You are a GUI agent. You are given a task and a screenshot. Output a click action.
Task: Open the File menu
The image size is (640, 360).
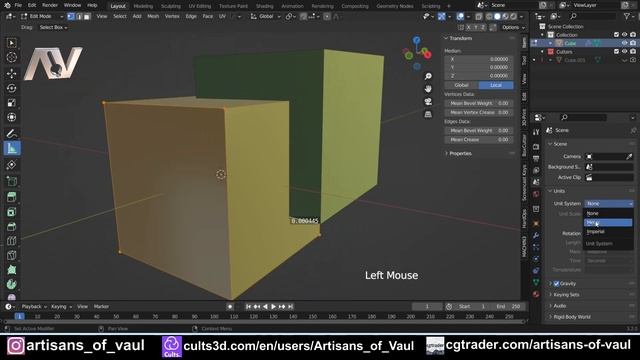click(x=18, y=5)
